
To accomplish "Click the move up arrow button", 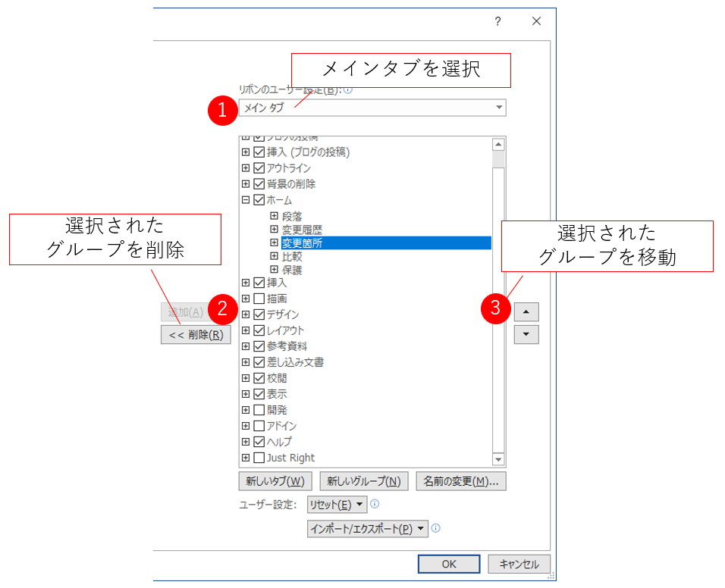I will (526, 311).
